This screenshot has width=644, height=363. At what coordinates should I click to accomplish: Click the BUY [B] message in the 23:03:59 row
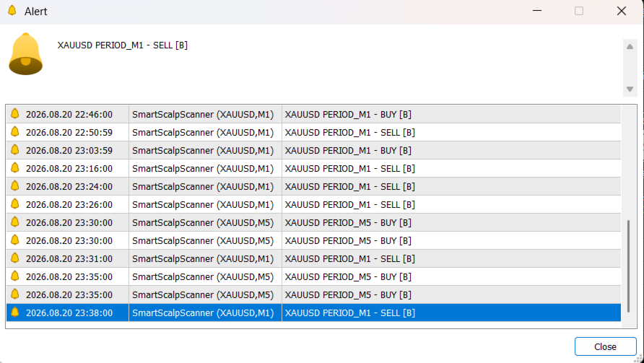[x=348, y=151]
